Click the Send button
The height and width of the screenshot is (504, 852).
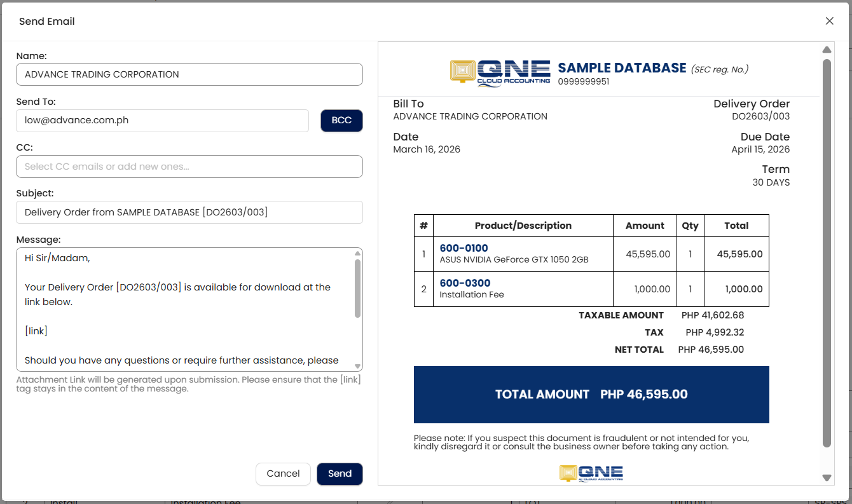pyautogui.click(x=340, y=473)
